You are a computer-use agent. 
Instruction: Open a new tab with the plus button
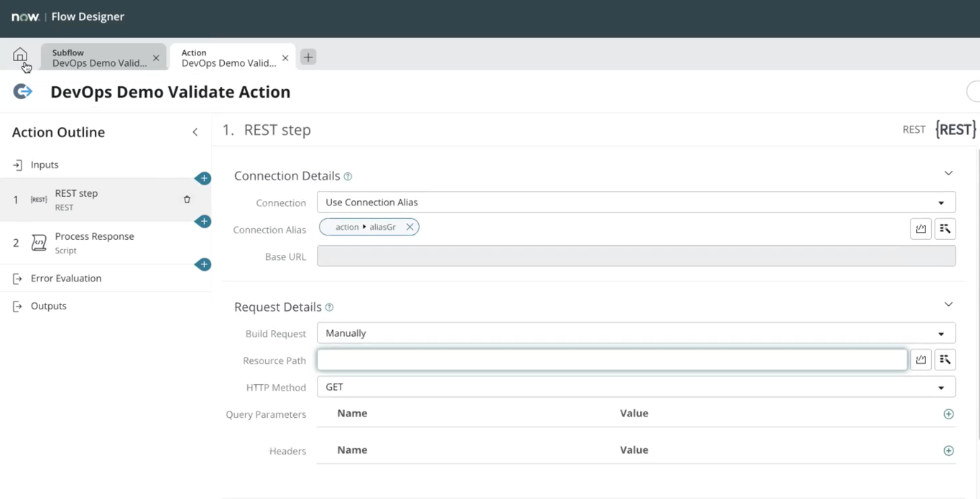pos(308,57)
